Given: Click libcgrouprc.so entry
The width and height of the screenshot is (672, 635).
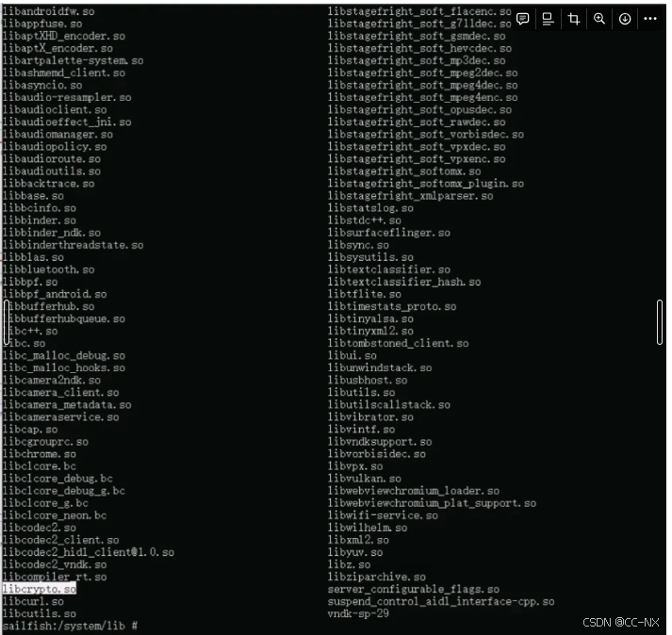Looking at the screenshot, I should click(x=45, y=442).
